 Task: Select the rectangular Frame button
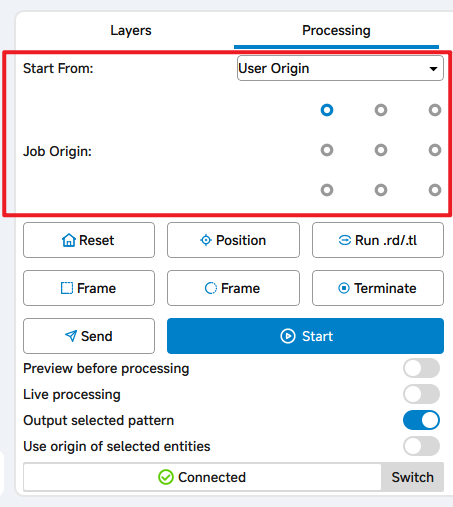point(89,288)
